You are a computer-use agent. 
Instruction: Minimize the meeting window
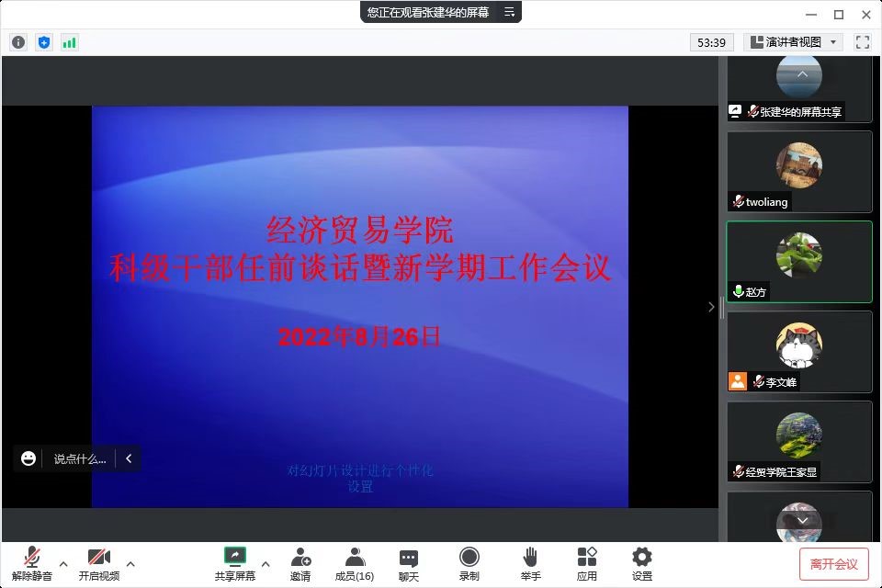tap(811, 15)
